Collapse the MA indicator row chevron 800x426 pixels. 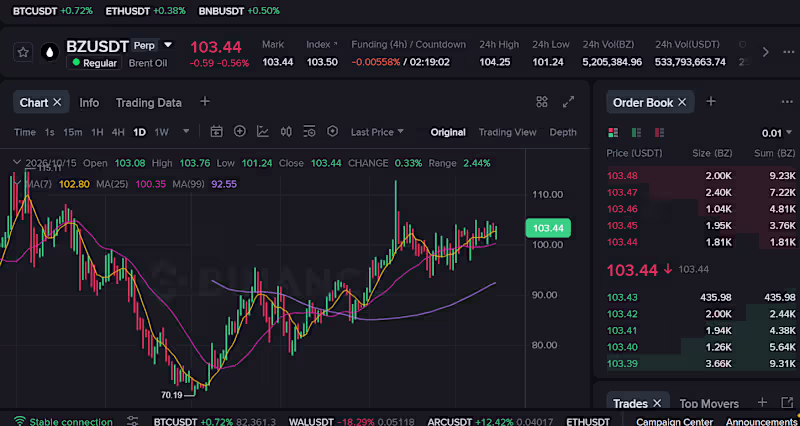tap(17, 184)
